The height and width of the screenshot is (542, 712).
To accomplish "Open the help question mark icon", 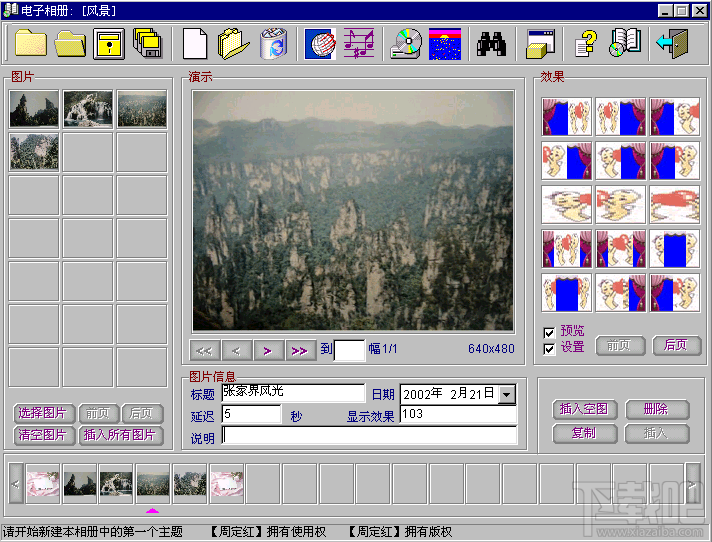I will (x=586, y=44).
